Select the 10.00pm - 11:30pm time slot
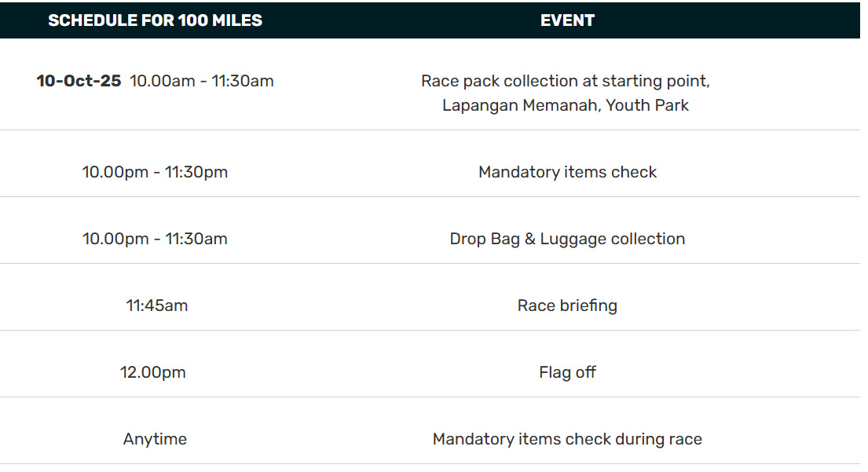Screen dimensions: 868x472 point(155,172)
